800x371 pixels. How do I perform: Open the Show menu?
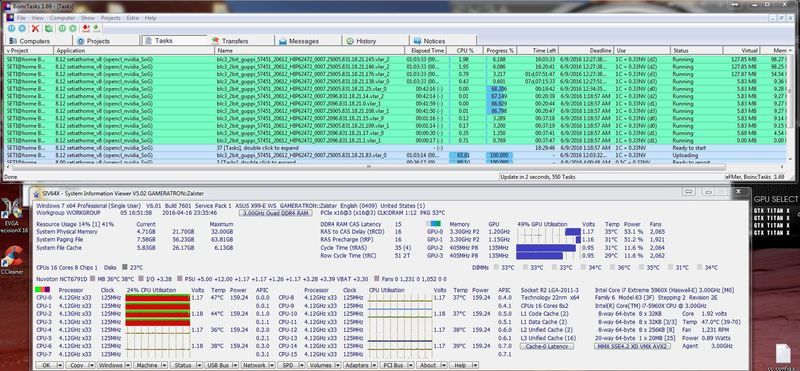(88, 18)
